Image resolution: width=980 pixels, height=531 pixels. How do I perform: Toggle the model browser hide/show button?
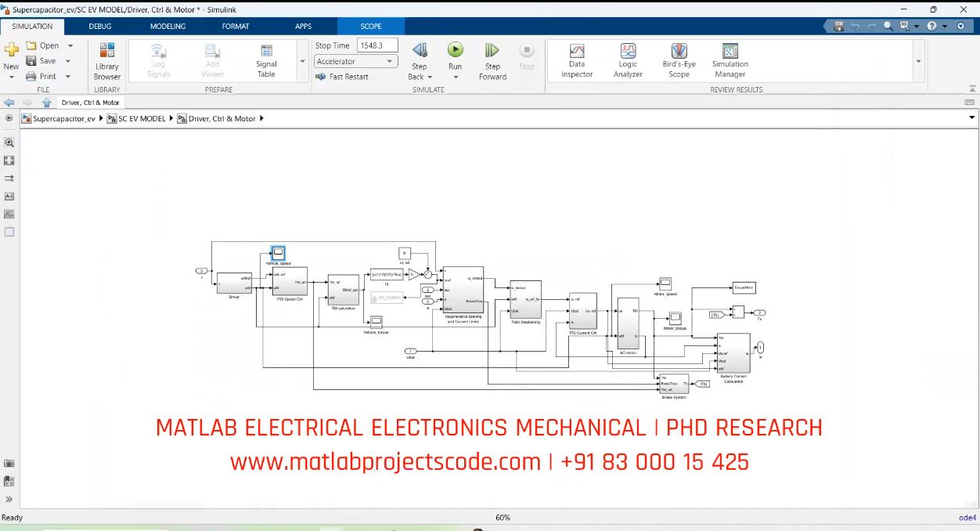click(x=9, y=118)
